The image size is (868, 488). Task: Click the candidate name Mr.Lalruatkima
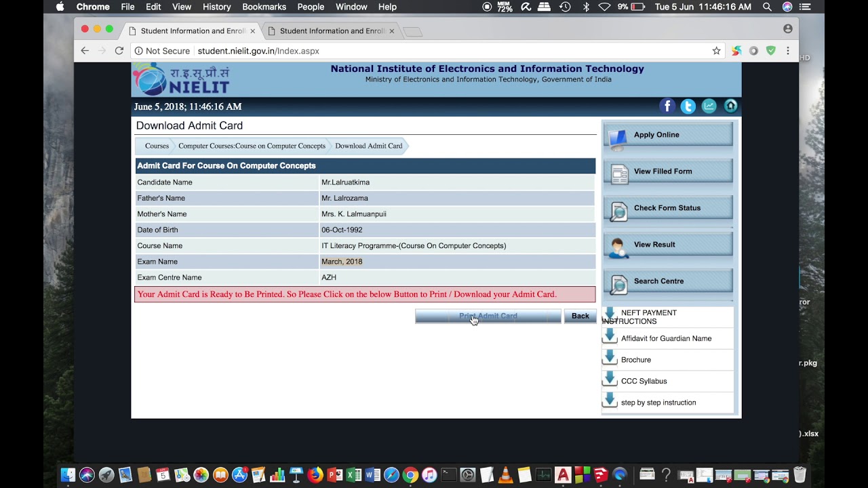coord(345,182)
